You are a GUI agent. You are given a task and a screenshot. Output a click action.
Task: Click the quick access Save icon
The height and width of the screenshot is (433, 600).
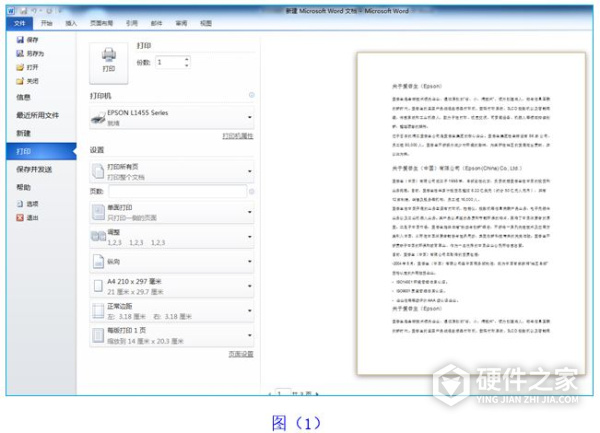[23, 11]
